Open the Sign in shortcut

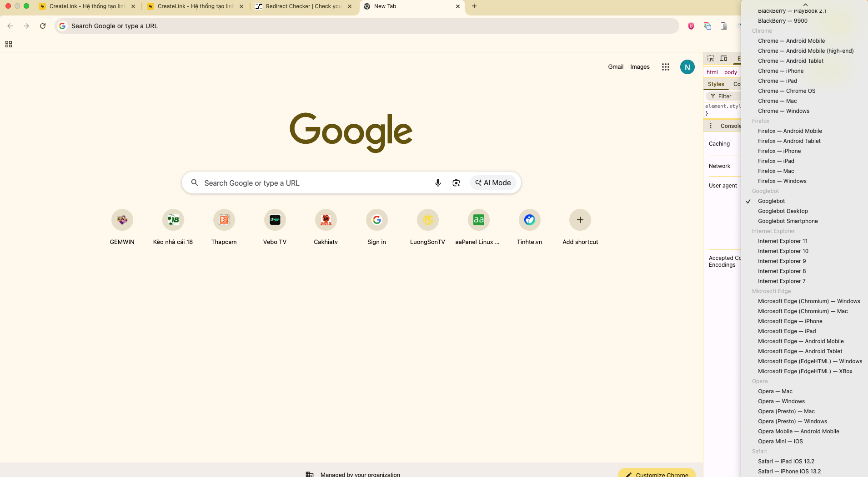tap(377, 228)
